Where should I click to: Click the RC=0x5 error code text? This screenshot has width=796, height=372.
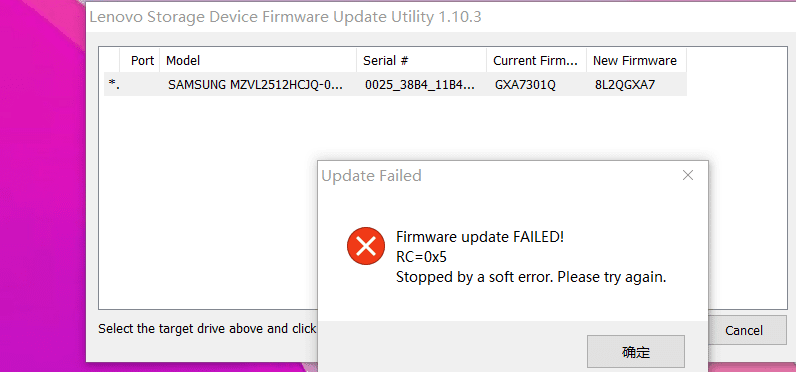point(421,257)
